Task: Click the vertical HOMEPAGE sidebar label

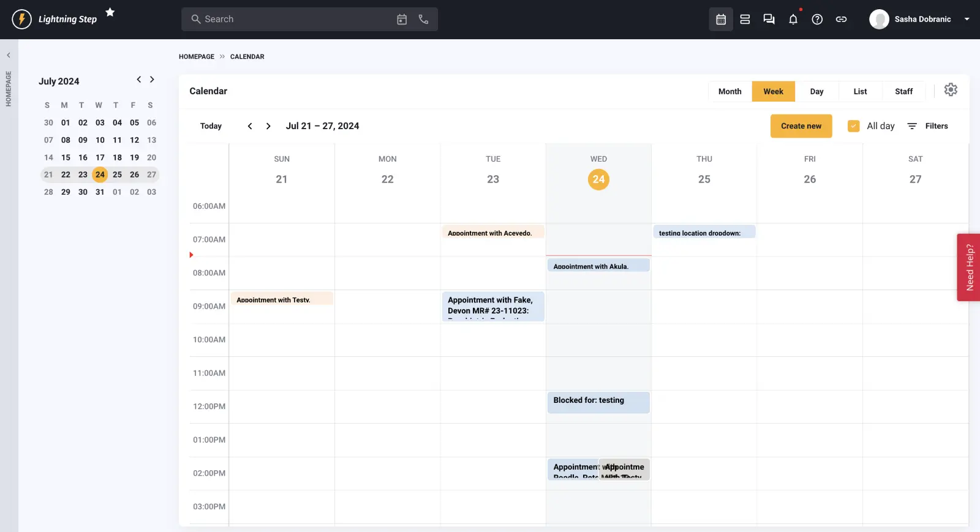Action: click(9, 89)
